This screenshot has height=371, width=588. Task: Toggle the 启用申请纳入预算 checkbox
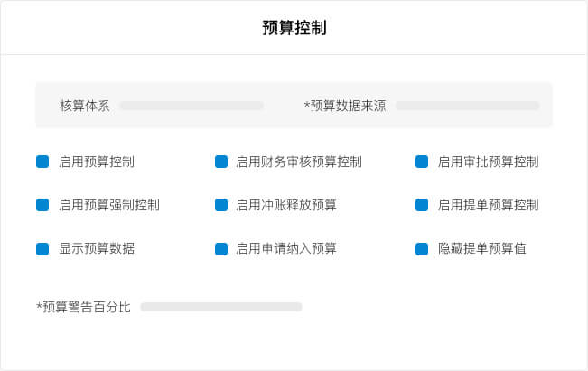click(221, 249)
